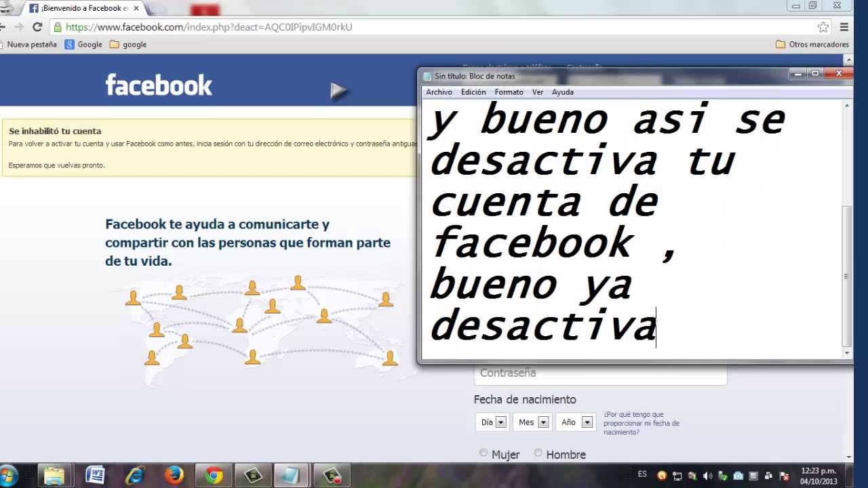Open the clock showing 12:23 p.m.

click(x=818, y=476)
